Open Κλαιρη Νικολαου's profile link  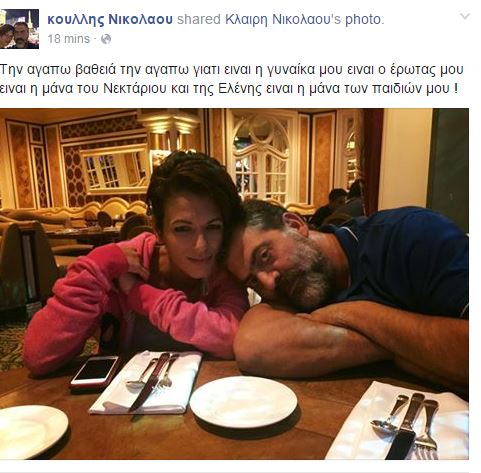[x=284, y=19]
